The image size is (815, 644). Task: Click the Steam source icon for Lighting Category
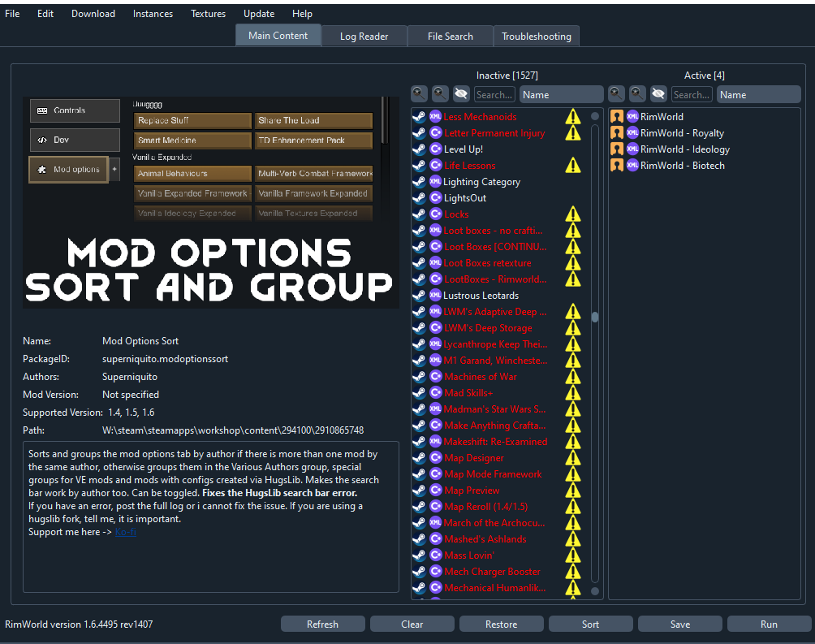tap(419, 182)
